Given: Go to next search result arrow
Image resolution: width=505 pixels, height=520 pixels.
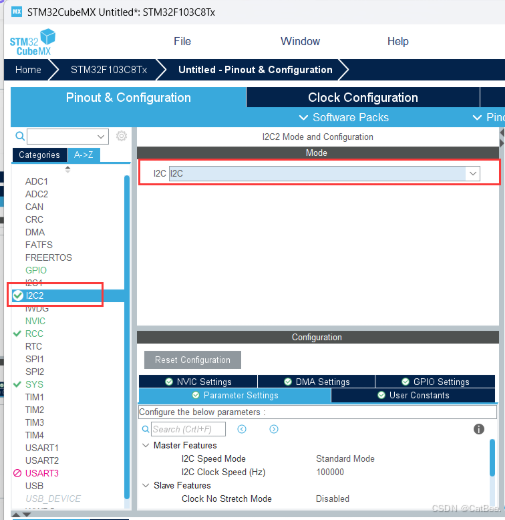Looking at the screenshot, I should 274,429.
